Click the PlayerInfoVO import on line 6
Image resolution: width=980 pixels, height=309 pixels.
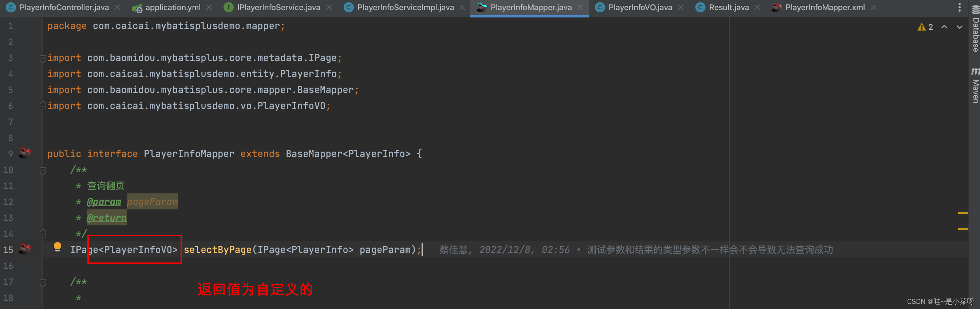click(189, 106)
